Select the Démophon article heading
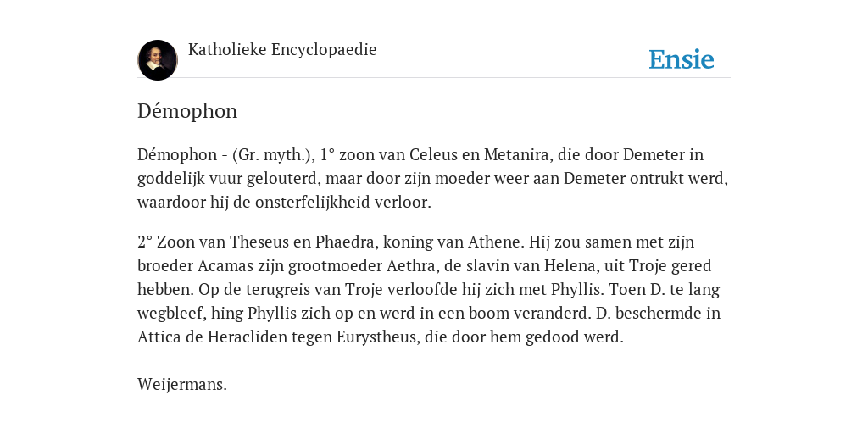 (187, 111)
